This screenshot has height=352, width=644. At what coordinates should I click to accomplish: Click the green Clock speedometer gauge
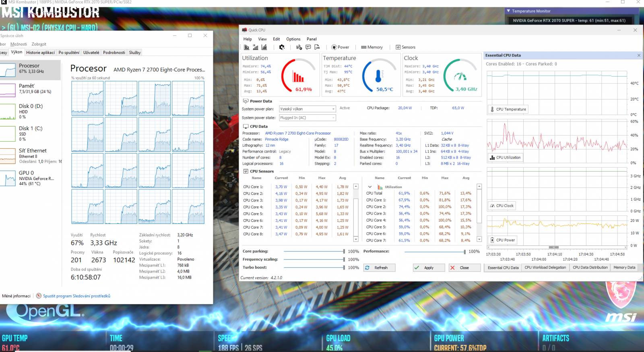460,76
